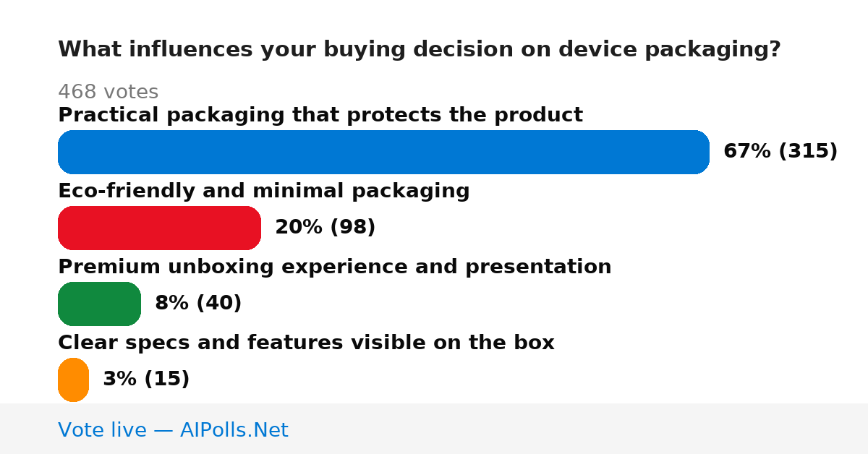This screenshot has width=868, height=454.
Task: Click the red 20% poll bar
Action: (x=159, y=228)
